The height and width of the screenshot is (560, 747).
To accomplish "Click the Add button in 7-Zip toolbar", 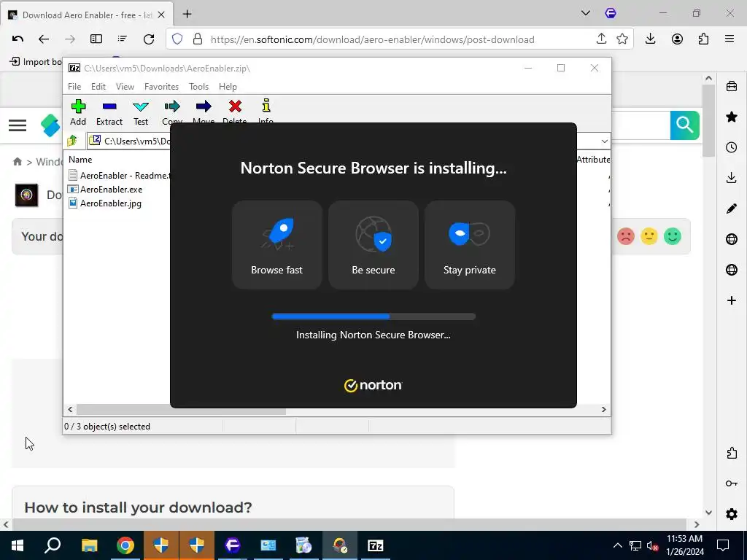I will click(78, 112).
